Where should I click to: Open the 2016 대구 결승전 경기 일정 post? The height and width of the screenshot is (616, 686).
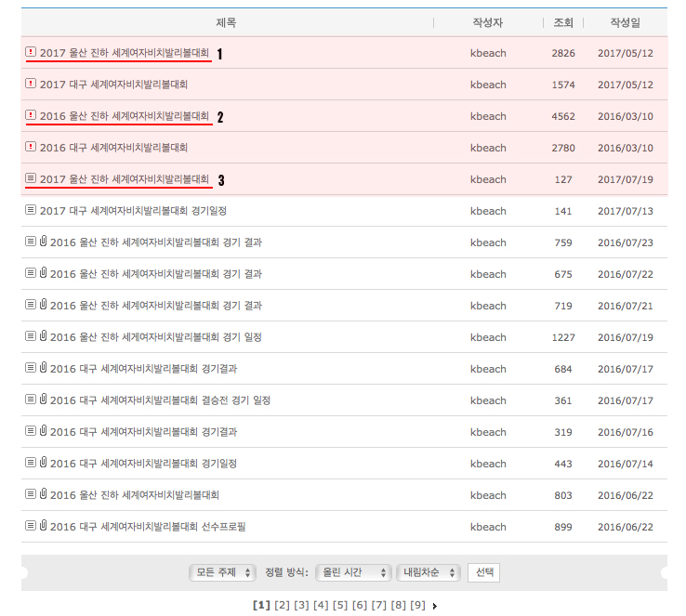[160, 400]
